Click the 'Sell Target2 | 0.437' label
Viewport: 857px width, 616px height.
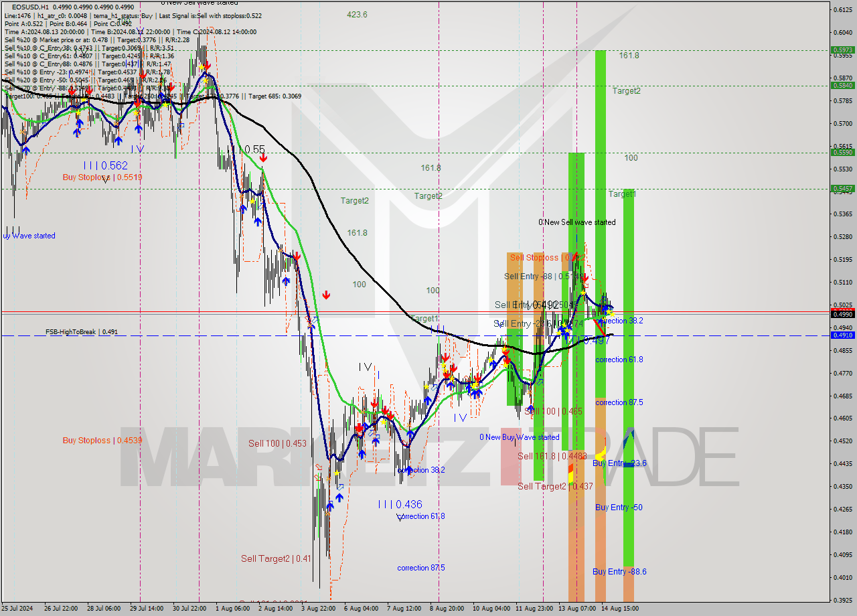click(x=555, y=487)
